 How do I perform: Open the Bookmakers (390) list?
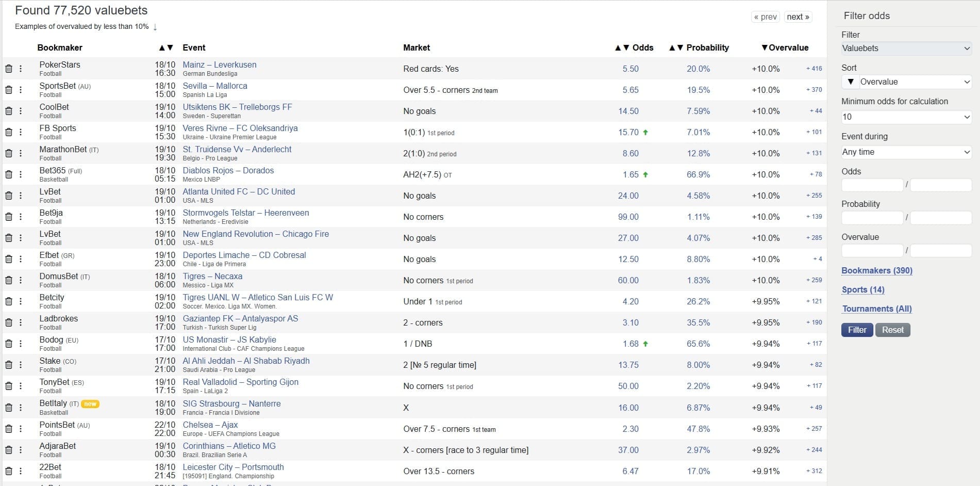tap(876, 270)
